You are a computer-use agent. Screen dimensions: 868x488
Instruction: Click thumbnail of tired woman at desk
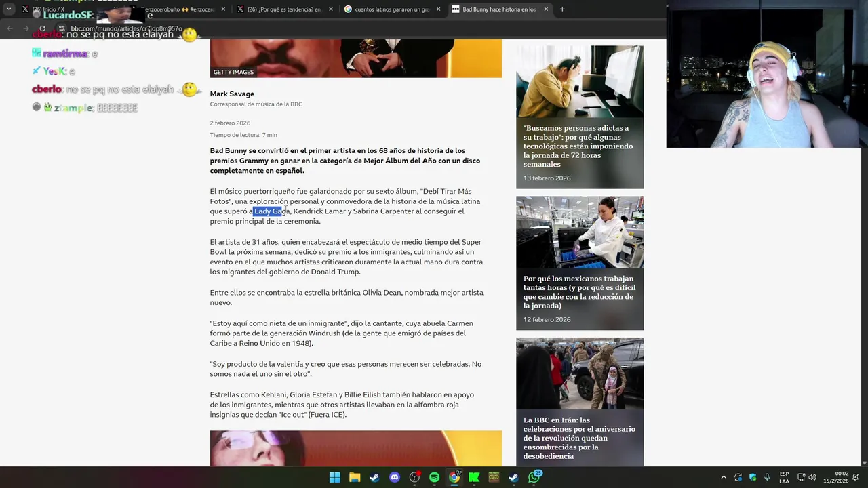(x=580, y=82)
